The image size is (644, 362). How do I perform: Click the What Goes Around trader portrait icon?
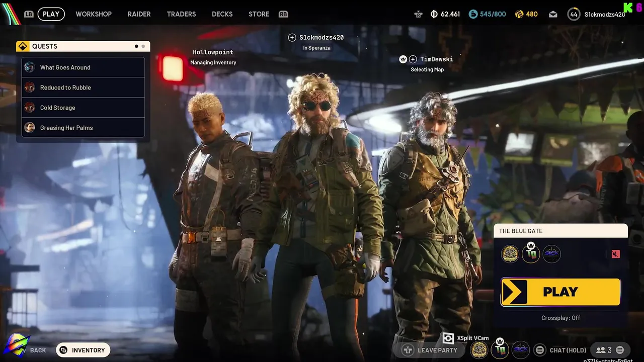(30, 67)
